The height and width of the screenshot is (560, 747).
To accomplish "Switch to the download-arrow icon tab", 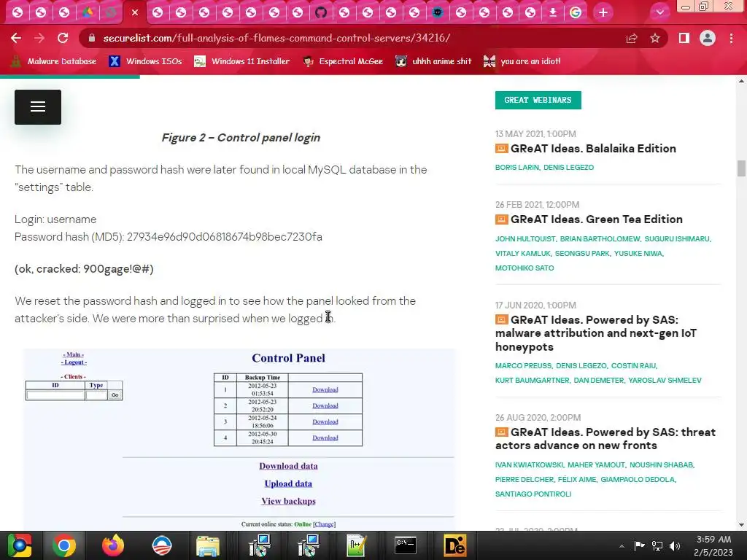I will (x=553, y=12).
